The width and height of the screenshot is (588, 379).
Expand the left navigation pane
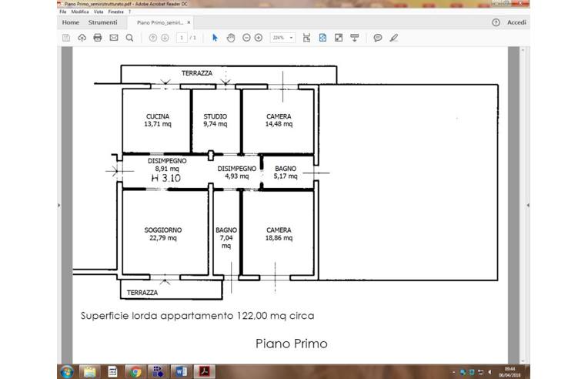[x=59, y=206]
